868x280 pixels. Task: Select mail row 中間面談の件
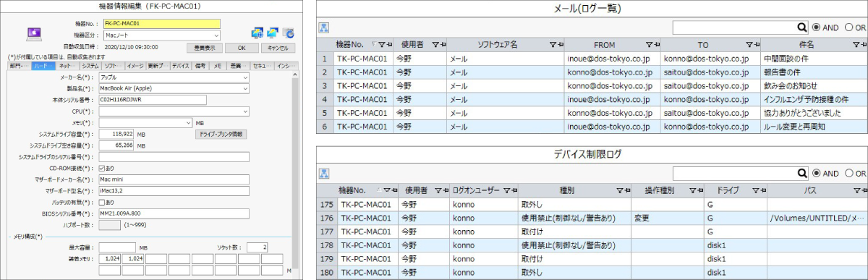(x=592, y=59)
